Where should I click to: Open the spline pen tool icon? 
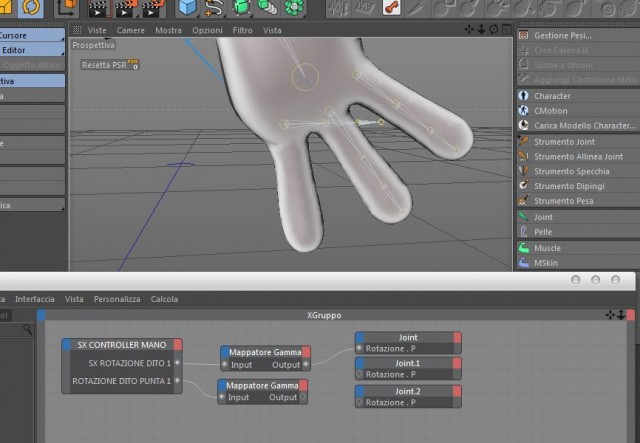(213, 8)
